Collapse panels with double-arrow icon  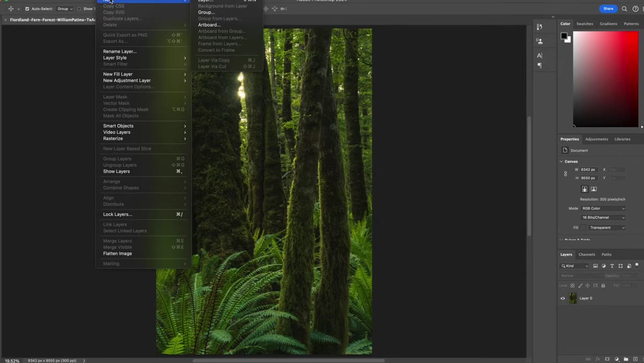coord(553,17)
